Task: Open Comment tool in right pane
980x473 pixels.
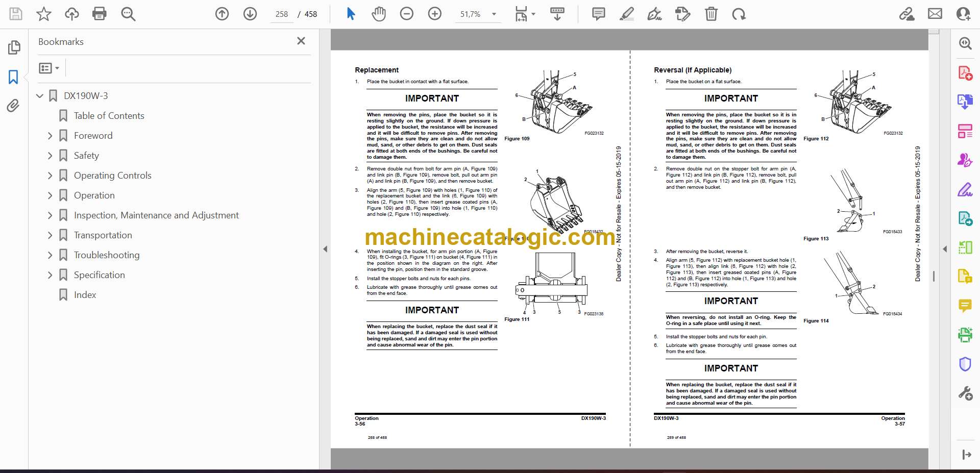Action: 965,306
